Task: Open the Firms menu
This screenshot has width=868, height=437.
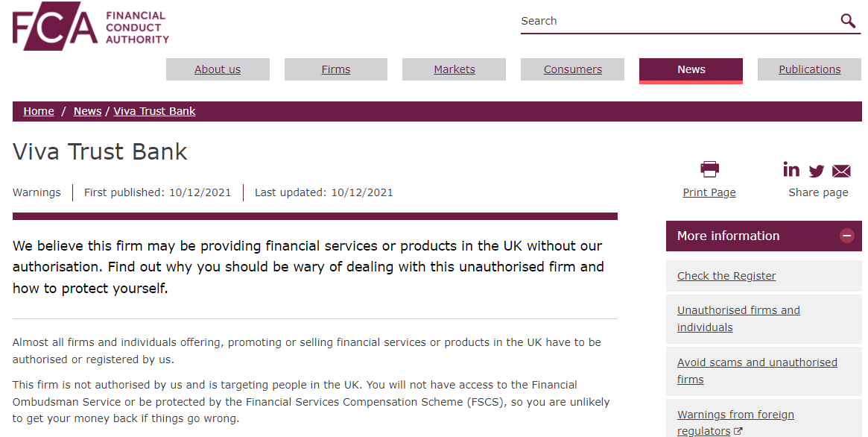Action: click(336, 69)
